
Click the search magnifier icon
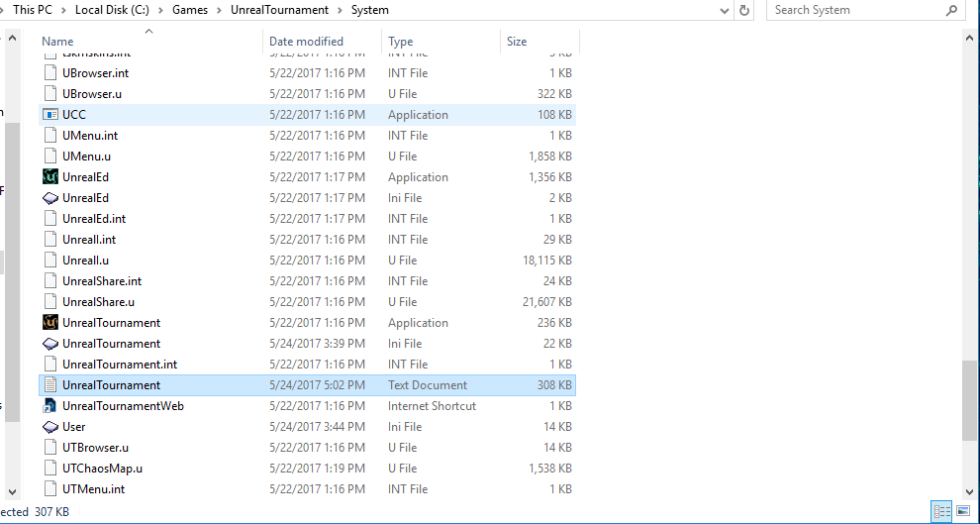(951, 10)
